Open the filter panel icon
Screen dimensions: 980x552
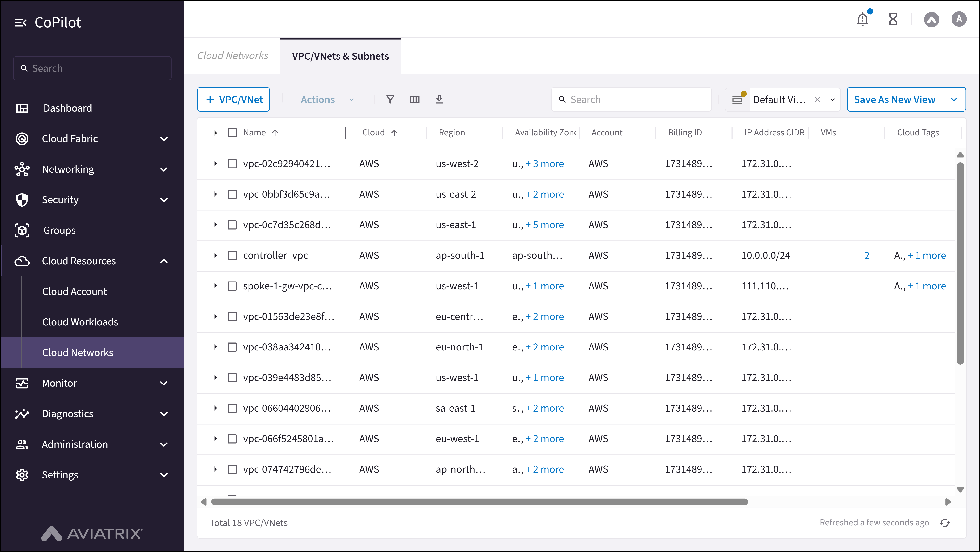point(390,99)
